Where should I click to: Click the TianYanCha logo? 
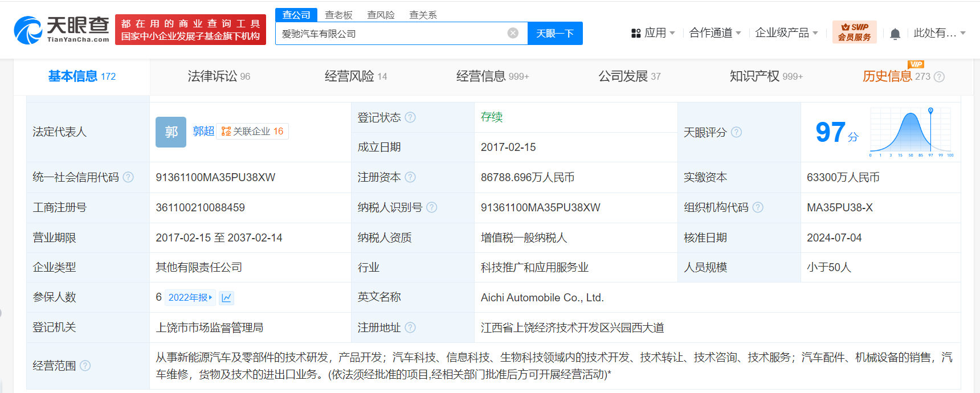62,30
